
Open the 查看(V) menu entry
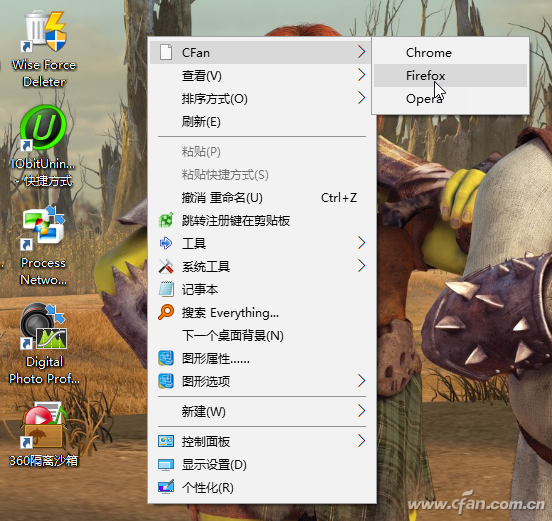pos(262,75)
